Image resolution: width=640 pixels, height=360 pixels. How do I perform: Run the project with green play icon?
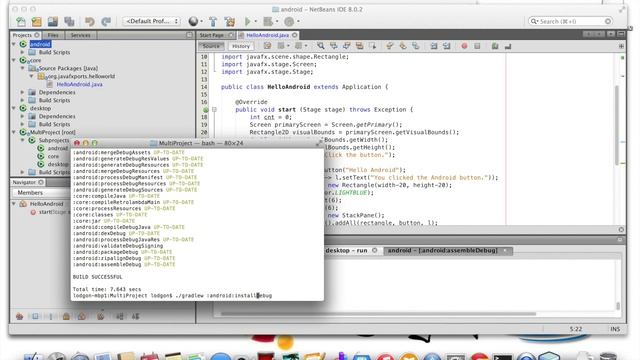coord(247,21)
